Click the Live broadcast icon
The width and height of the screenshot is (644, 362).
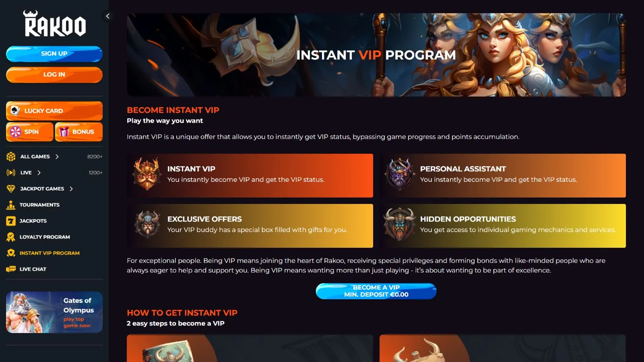11,173
